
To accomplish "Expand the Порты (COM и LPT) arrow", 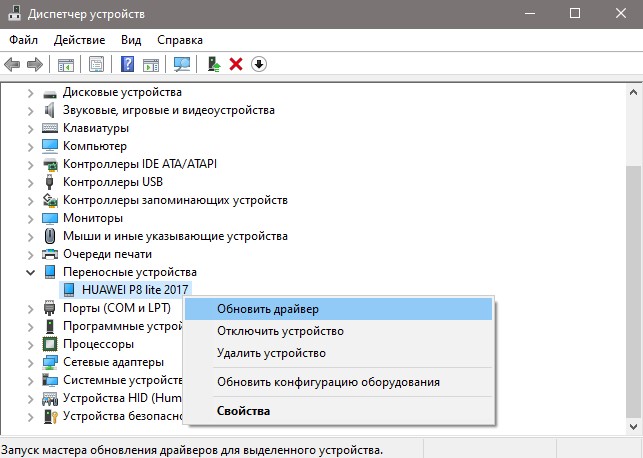I will point(30,308).
